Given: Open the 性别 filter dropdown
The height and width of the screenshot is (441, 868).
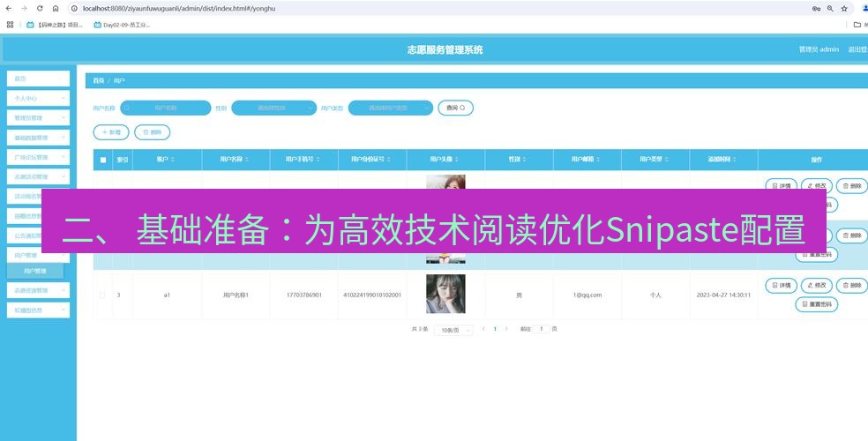Looking at the screenshot, I should (x=274, y=108).
